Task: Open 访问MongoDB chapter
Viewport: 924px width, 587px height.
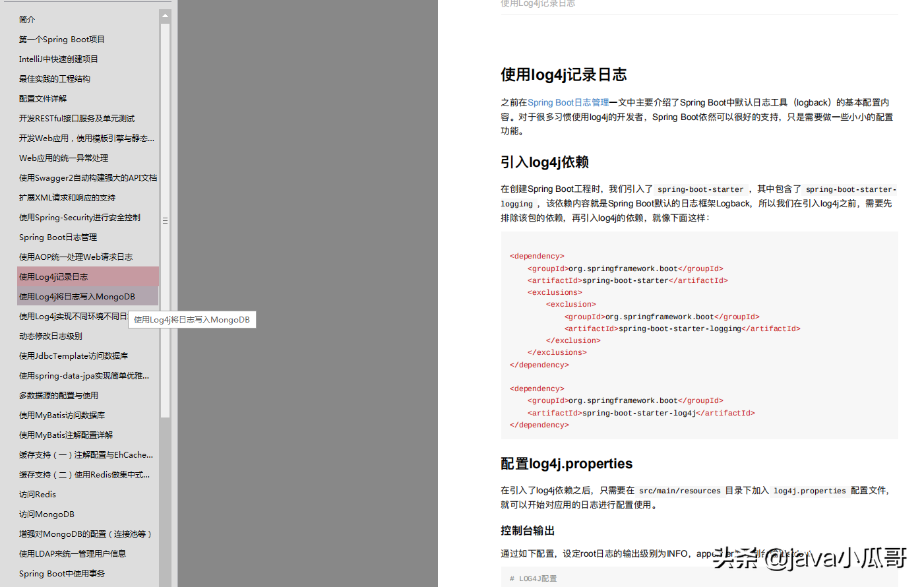Action: tap(47, 514)
